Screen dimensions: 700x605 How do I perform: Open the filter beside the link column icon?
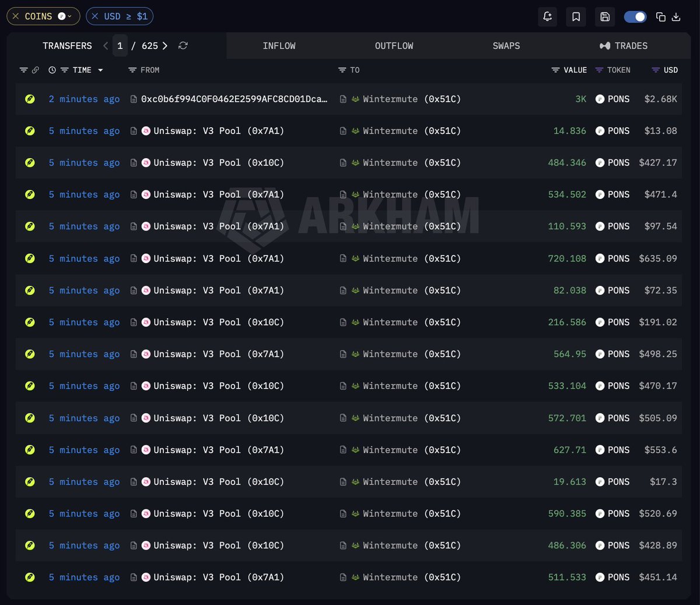pos(24,70)
